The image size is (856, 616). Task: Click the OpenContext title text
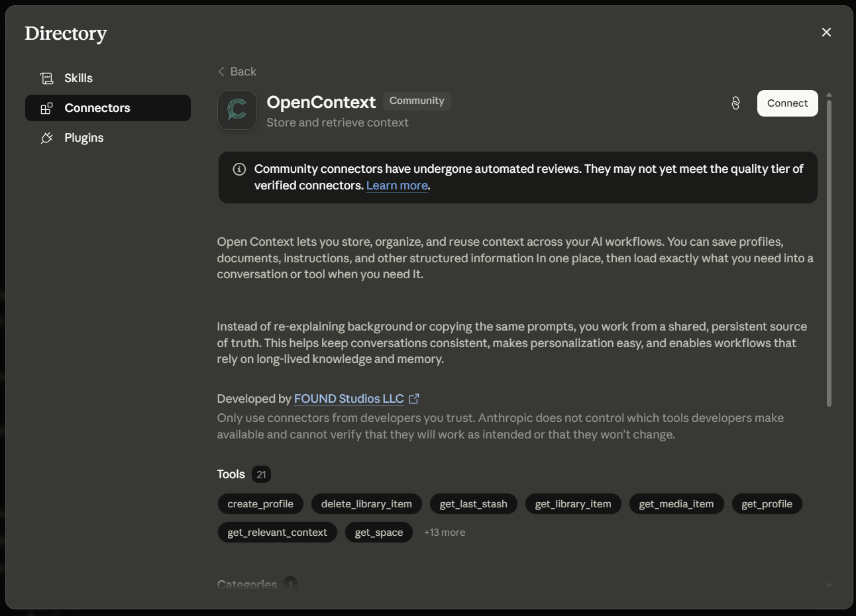321,102
